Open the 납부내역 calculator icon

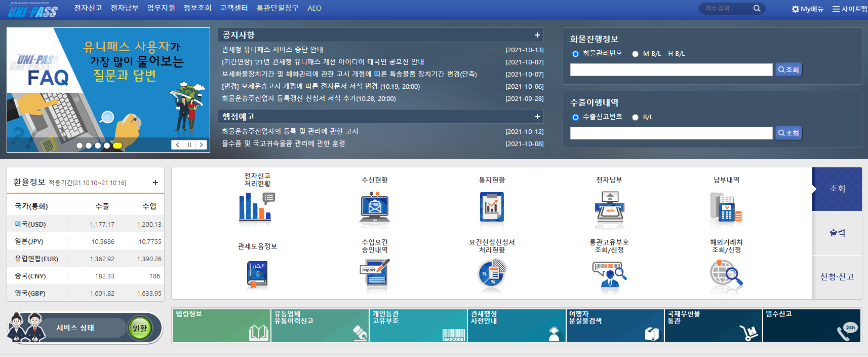[726, 207]
